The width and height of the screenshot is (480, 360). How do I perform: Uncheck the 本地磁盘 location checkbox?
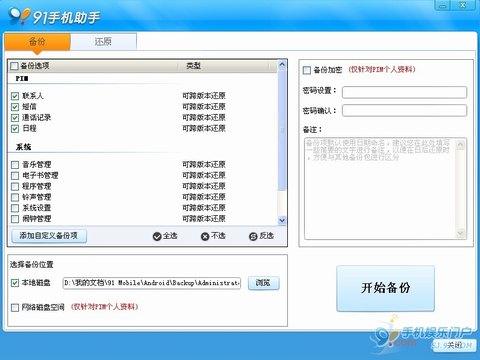point(15,283)
